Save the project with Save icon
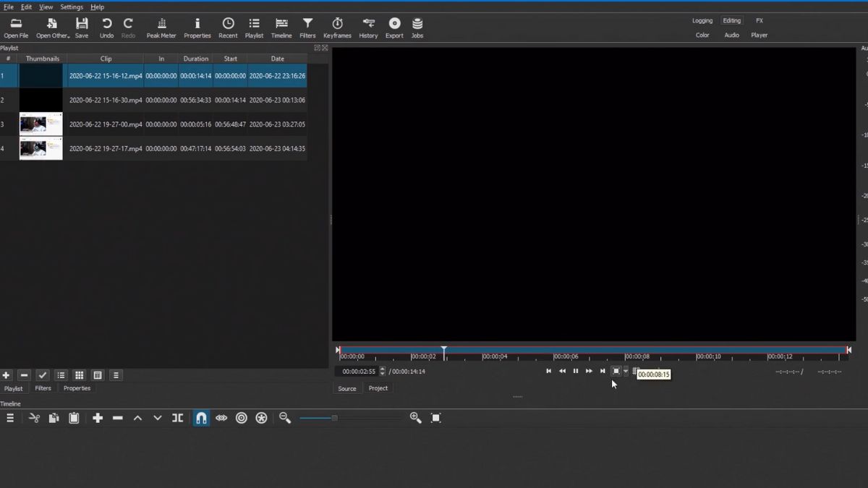 pos(82,28)
